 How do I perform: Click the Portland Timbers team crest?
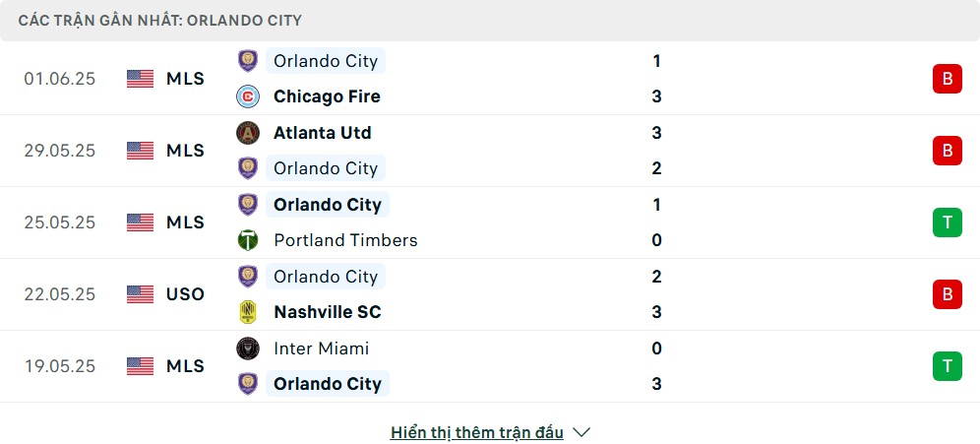pos(248,240)
